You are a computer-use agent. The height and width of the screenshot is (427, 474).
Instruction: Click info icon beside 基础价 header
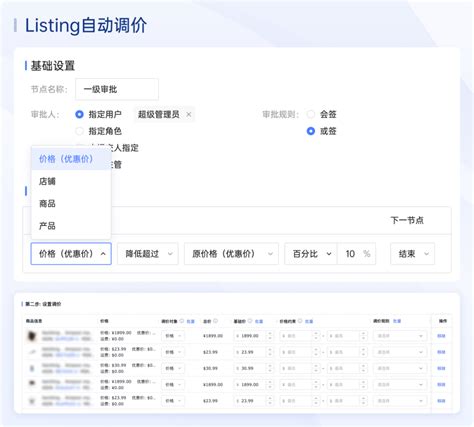click(250, 321)
